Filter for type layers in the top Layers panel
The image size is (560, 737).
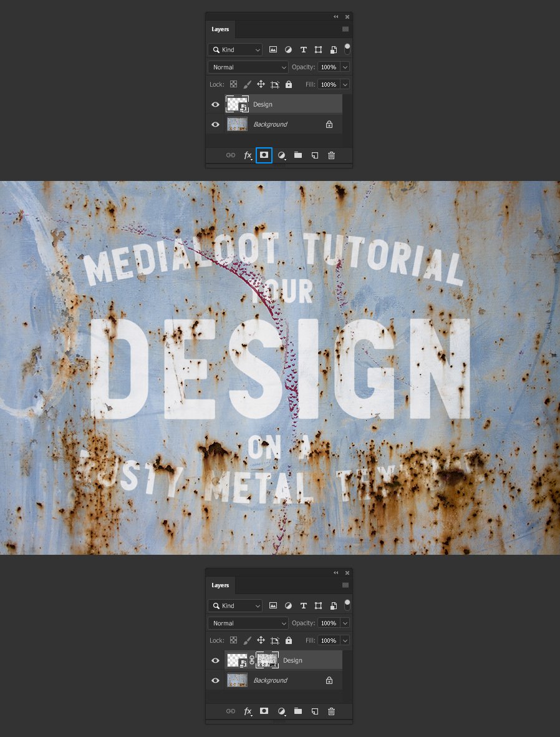(x=304, y=50)
